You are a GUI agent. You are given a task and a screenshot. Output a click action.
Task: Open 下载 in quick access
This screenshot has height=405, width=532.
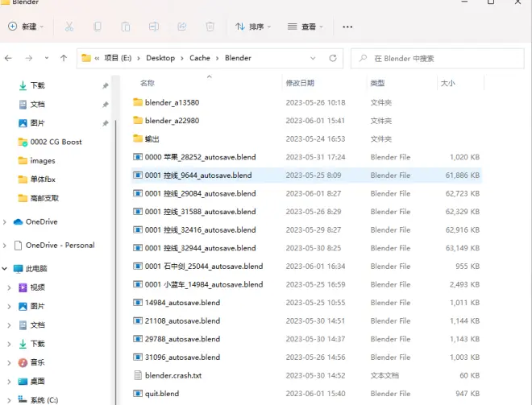tap(38, 85)
